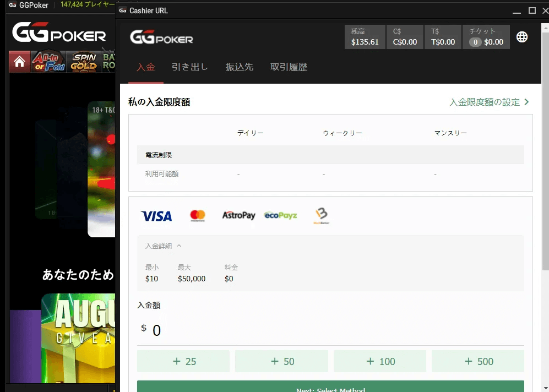Select the Mastercard payment logo
The width and height of the screenshot is (549, 392).
click(198, 216)
